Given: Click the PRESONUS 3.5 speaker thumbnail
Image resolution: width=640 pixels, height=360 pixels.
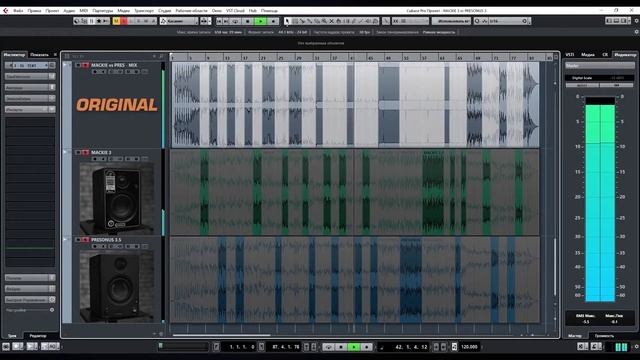Looking at the screenshot, I should coord(117,286).
